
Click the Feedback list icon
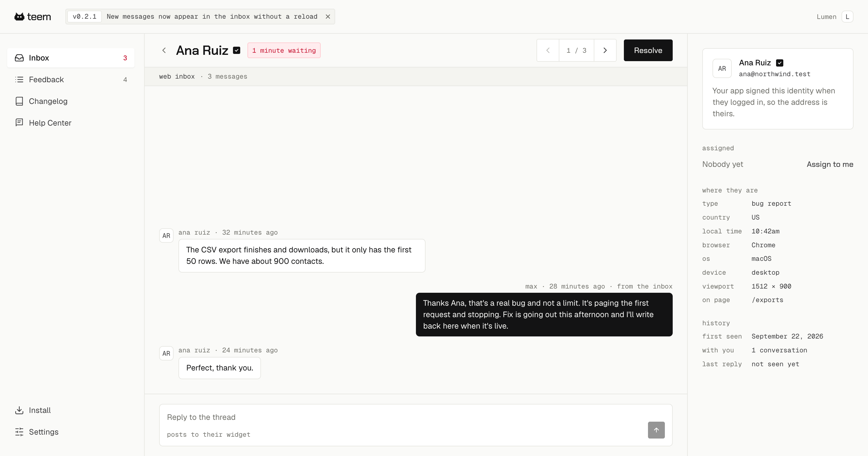tap(19, 80)
